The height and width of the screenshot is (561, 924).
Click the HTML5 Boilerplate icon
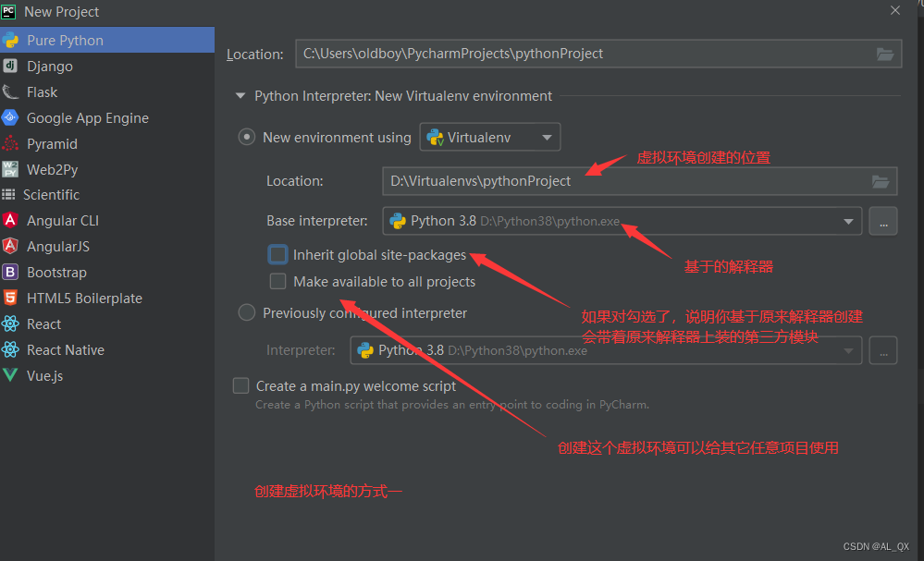(x=10, y=298)
